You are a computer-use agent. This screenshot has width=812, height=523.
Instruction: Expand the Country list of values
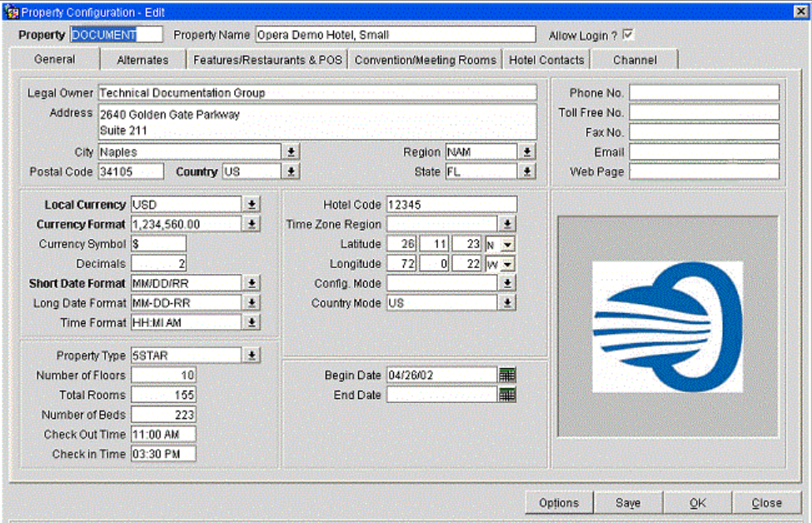tap(291, 172)
